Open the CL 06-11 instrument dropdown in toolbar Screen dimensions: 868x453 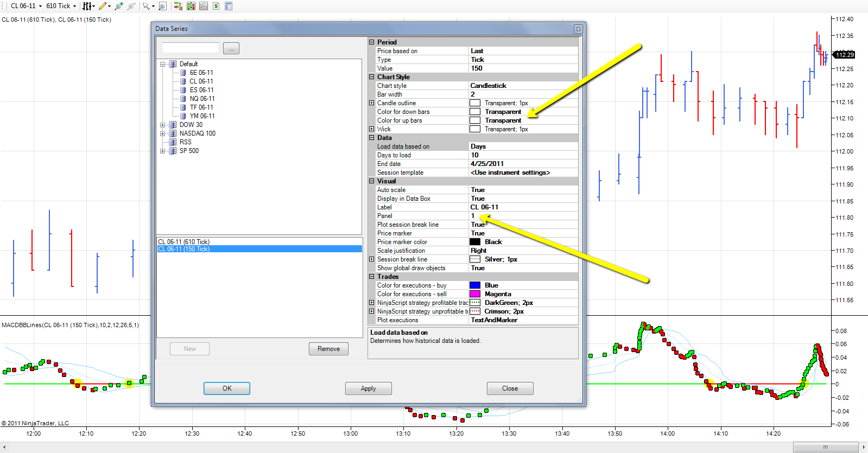coord(26,6)
